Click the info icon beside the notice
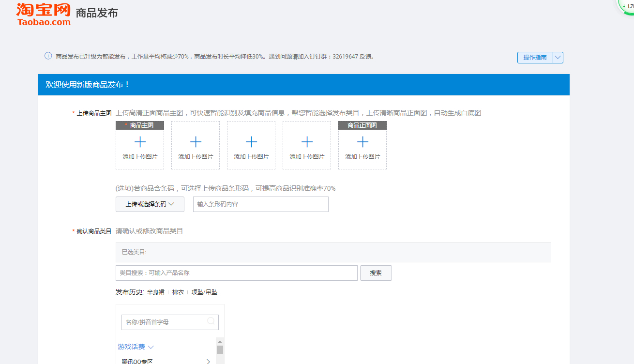Image resolution: width=634 pixels, height=364 pixels. (x=48, y=56)
